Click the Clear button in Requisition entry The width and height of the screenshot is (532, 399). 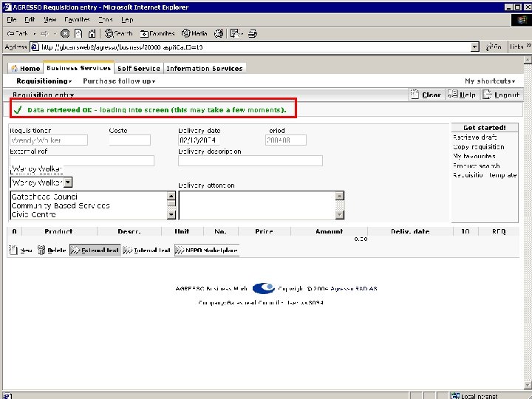(x=426, y=95)
